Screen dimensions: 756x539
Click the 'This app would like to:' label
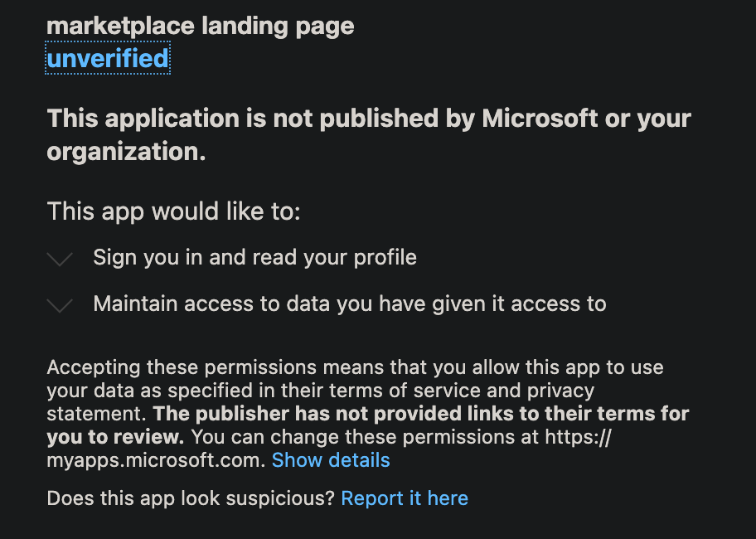[173, 211]
